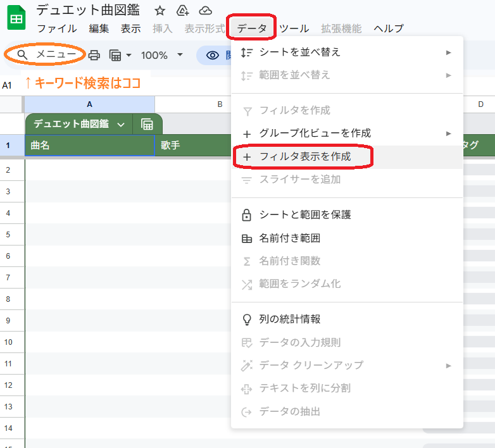Click the 曲名 header cell
495x448 pixels.
click(x=89, y=146)
